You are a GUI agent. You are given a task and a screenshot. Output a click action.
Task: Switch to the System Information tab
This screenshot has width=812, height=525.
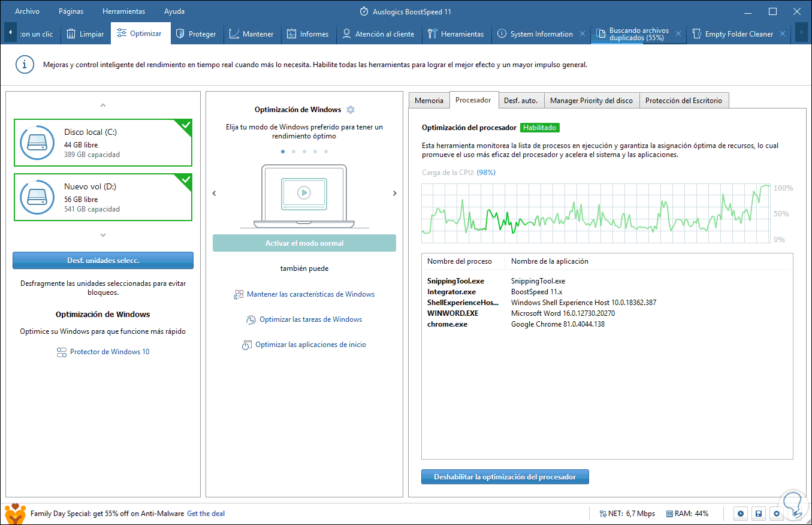pos(535,34)
